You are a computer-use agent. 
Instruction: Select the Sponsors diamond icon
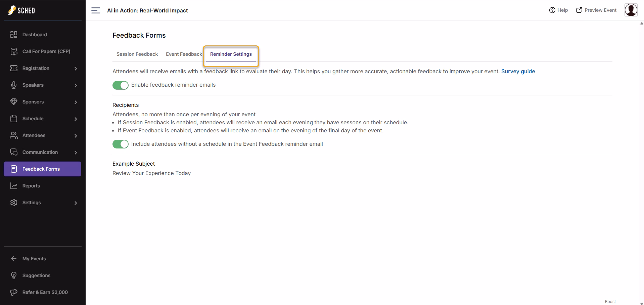[x=14, y=102]
